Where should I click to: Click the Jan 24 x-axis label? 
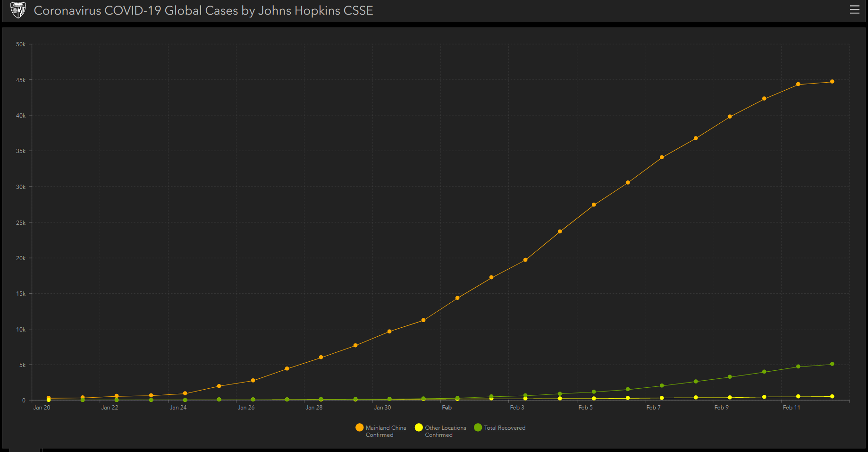[178, 408]
